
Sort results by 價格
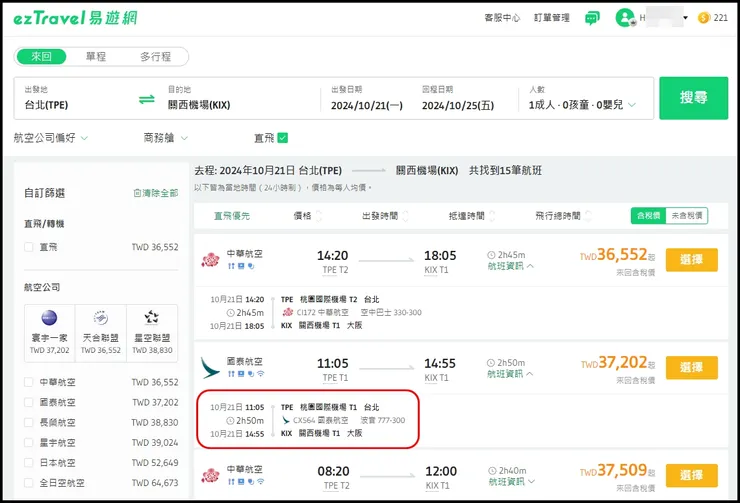307,216
